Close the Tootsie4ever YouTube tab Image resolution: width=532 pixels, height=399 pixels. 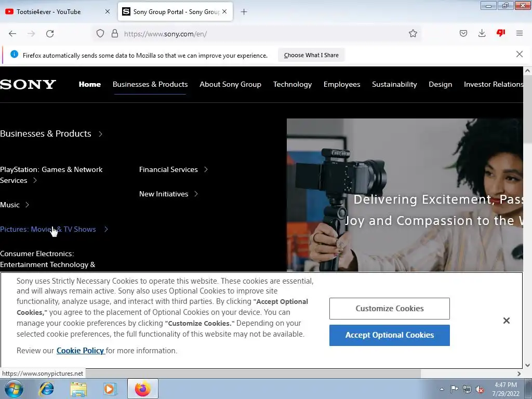pos(108,11)
